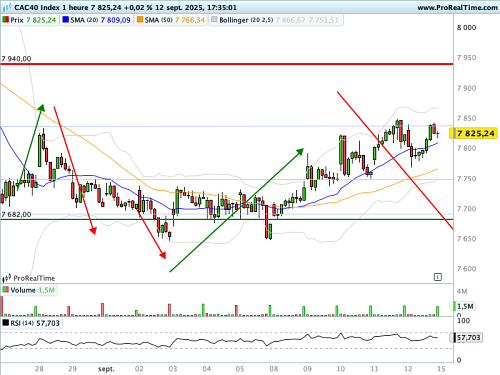
Task: Click the 100 RSI axis label
Action: 463,321
